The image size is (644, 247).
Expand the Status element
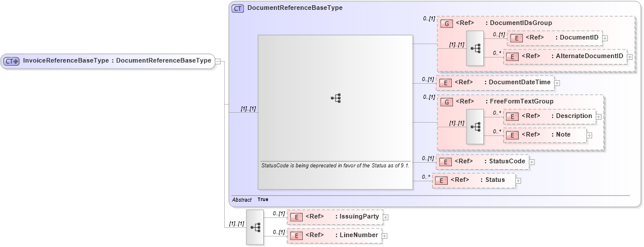pos(518,181)
